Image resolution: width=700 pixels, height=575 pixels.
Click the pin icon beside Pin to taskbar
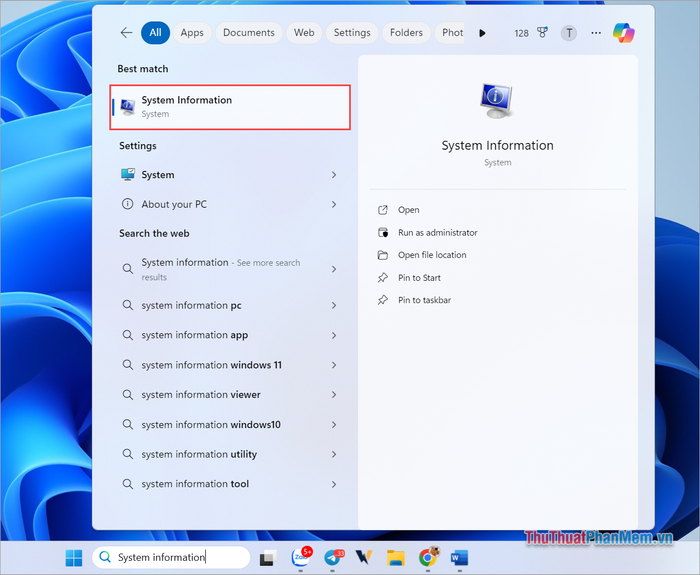pyautogui.click(x=383, y=300)
